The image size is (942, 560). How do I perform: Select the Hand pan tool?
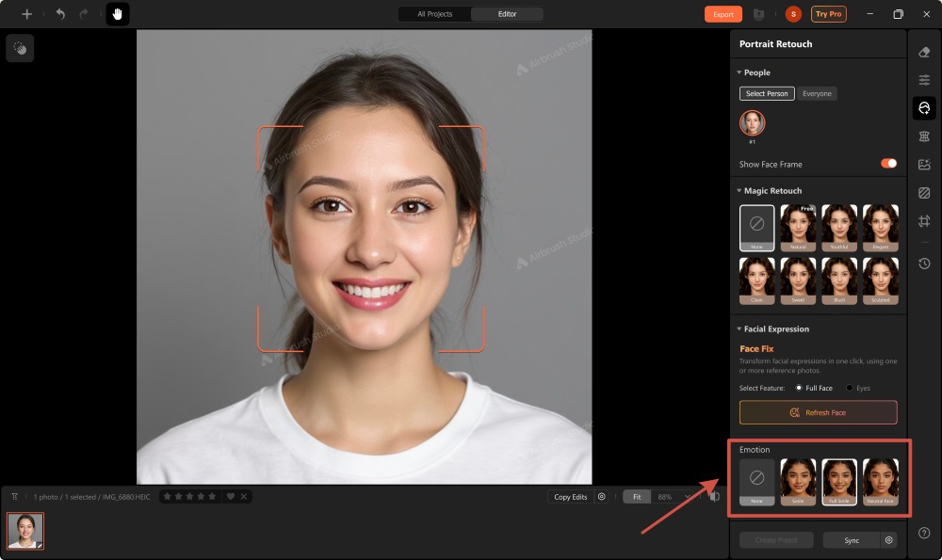coord(118,14)
